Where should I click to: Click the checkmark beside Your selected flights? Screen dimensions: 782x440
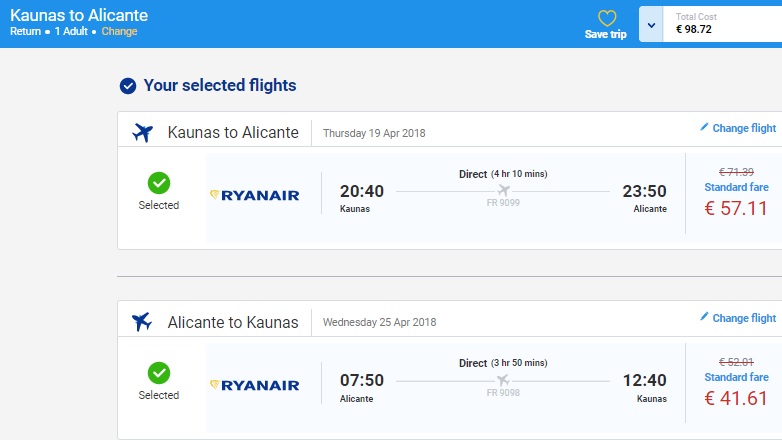[127, 86]
